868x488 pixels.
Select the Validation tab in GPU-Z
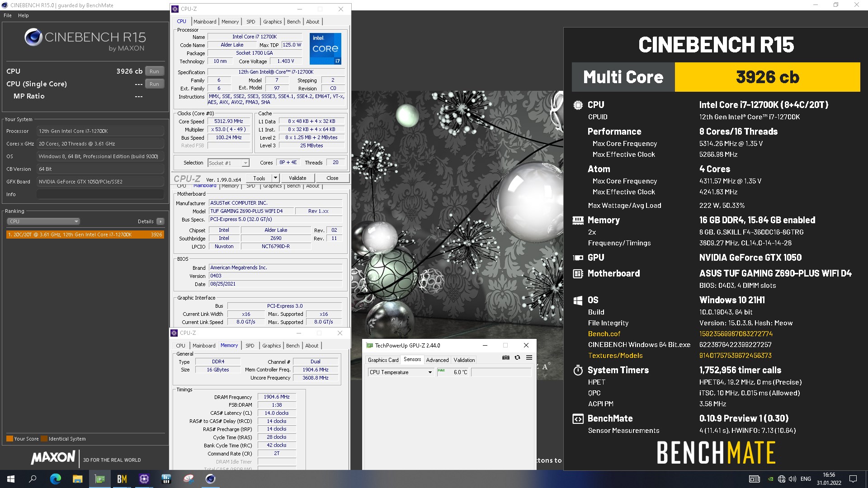(x=464, y=360)
